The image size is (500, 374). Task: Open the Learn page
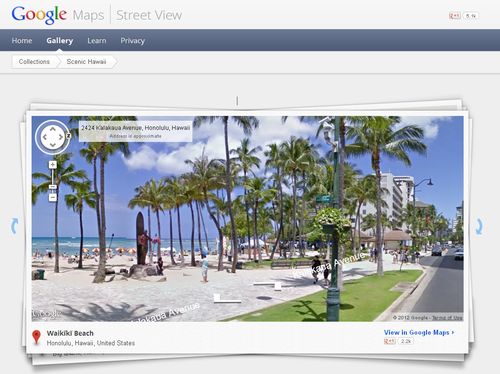click(x=97, y=41)
